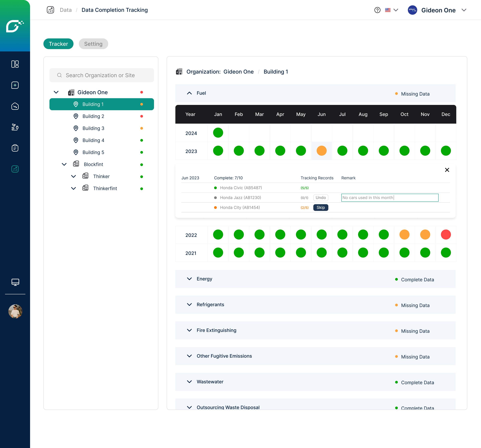Image resolution: width=481 pixels, height=448 pixels.
Task: Switch to the Setting tab
Action: (x=93, y=44)
